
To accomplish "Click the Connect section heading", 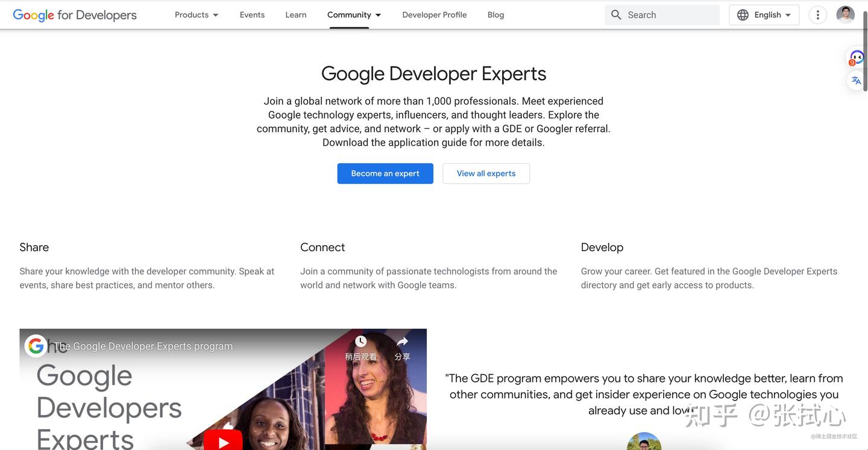I will 322,247.
